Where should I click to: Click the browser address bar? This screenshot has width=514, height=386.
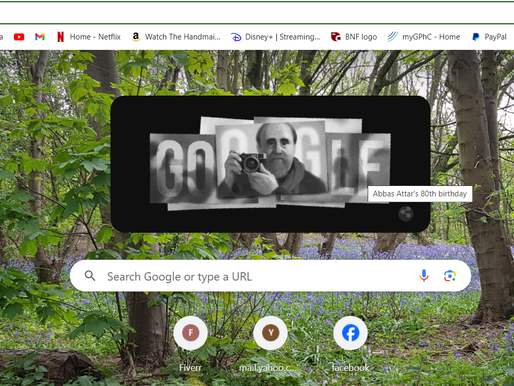coord(257,13)
